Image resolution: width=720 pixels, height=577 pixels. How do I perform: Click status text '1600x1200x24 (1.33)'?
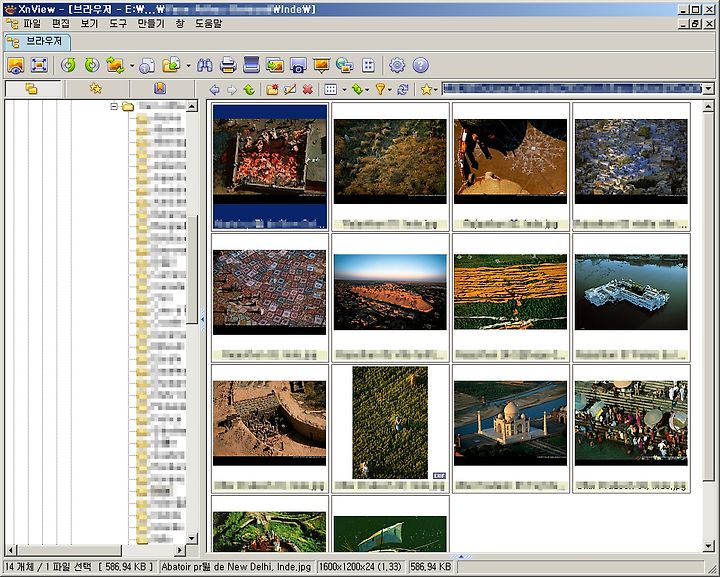tap(360, 567)
